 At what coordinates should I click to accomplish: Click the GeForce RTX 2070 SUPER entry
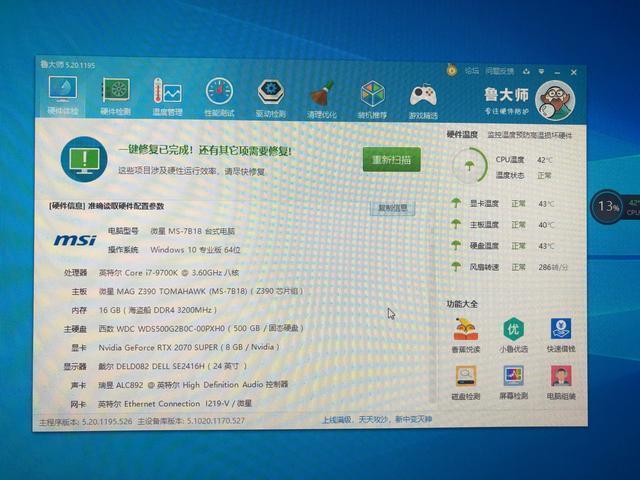(189, 347)
